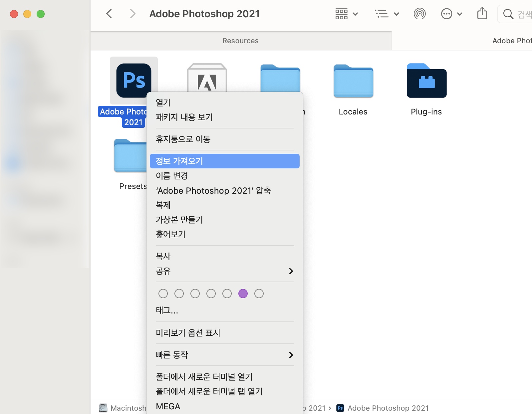Select the Locales folder
532x414 pixels.
coord(354,81)
